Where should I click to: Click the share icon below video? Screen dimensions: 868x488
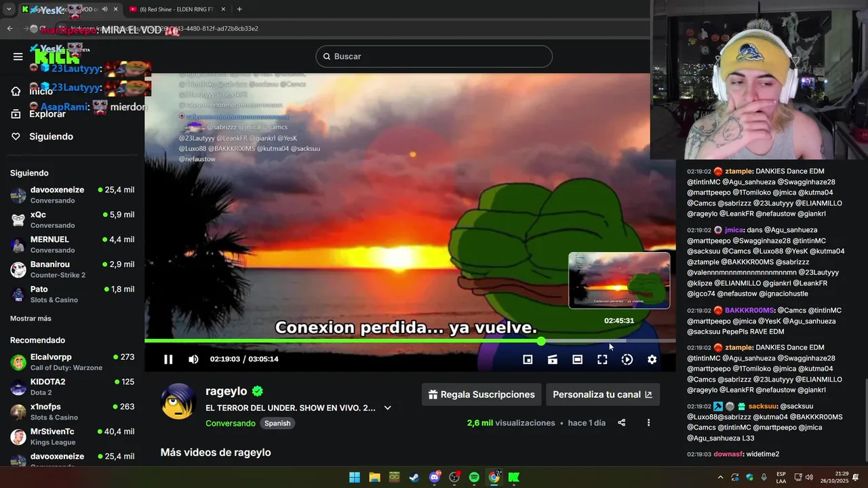pos(621,423)
